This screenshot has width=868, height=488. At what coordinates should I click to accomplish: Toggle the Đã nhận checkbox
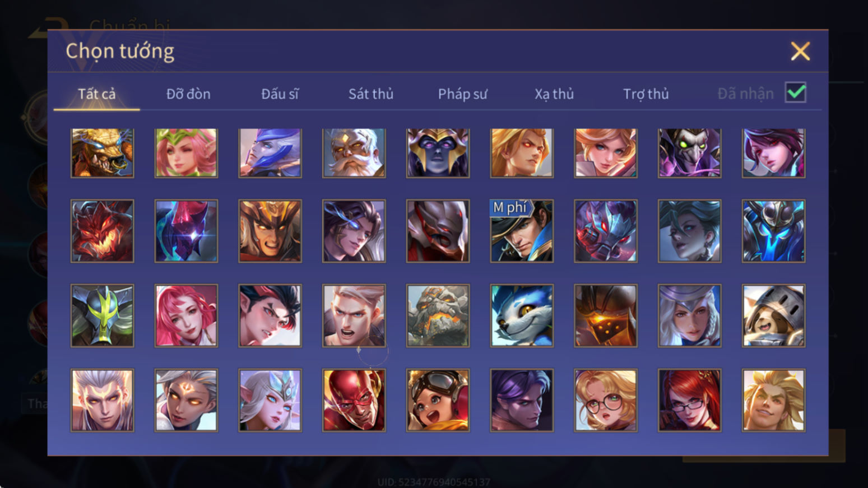[x=796, y=92]
